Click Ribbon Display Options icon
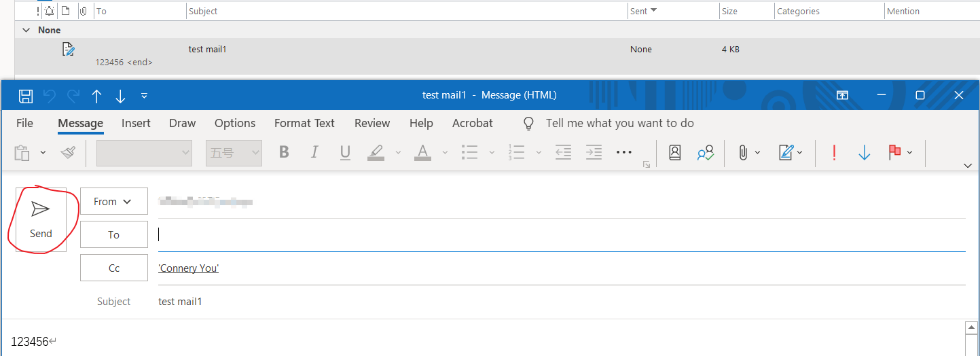Viewport: 980px width, 356px height. [842, 96]
